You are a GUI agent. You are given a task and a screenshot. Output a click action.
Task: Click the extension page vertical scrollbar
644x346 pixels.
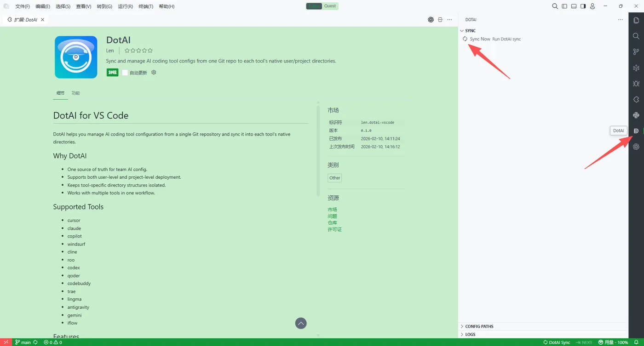point(318,151)
